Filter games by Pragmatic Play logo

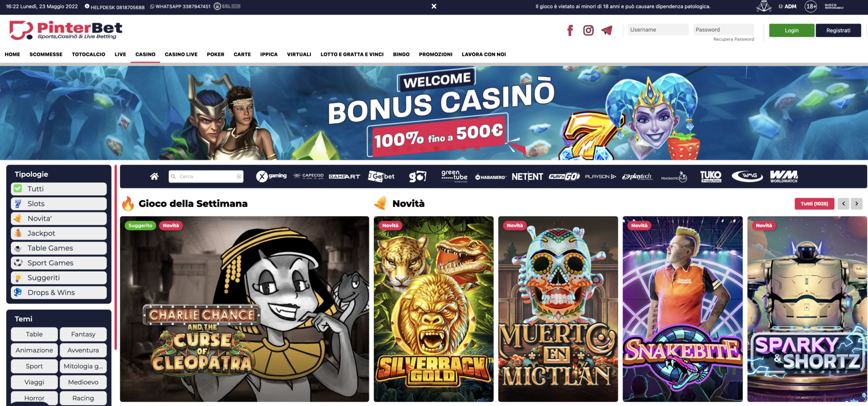tap(674, 177)
